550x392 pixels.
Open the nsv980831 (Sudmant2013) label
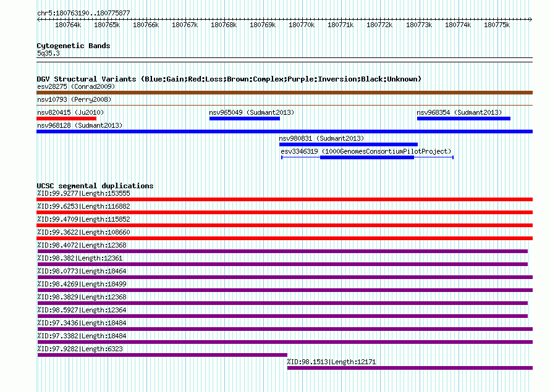click(321, 138)
